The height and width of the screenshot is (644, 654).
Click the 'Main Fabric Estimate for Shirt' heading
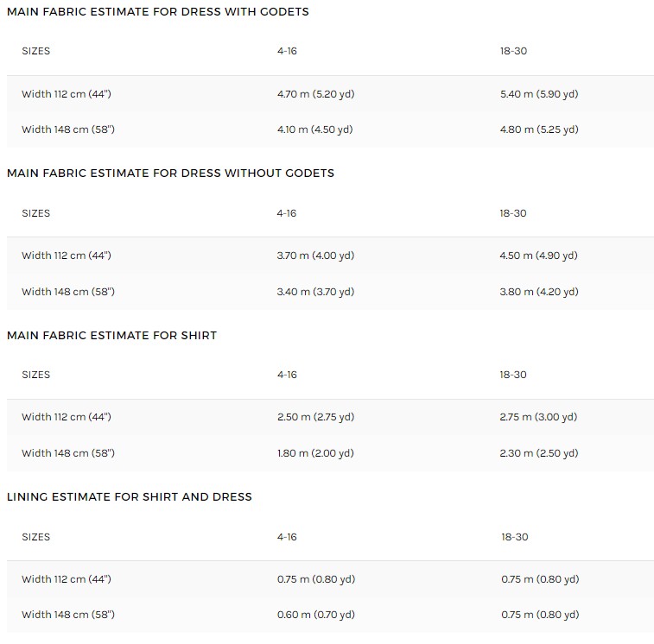pyautogui.click(x=111, y=335)
